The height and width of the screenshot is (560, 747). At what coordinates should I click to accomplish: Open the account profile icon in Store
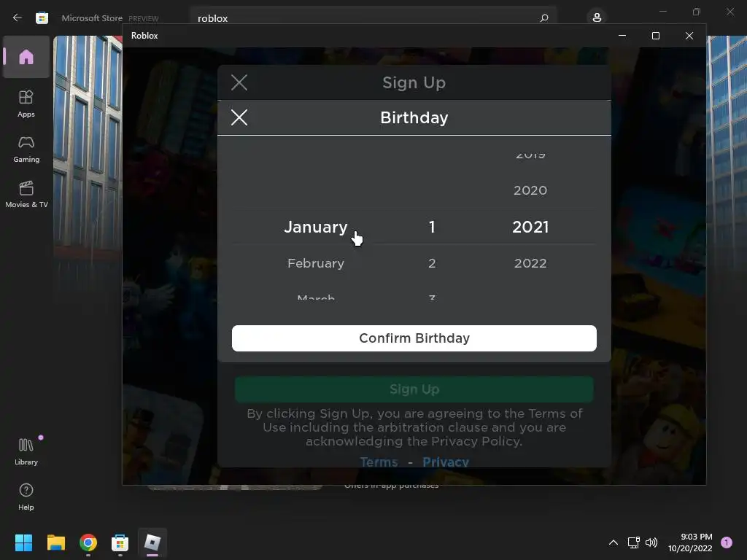tap(597, 17)
